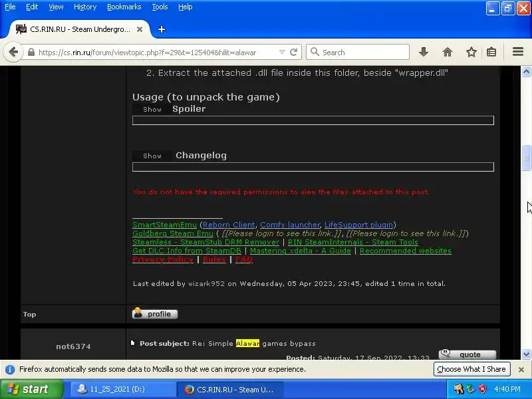Click the clock showing 4:40 PM

point(507,389)
